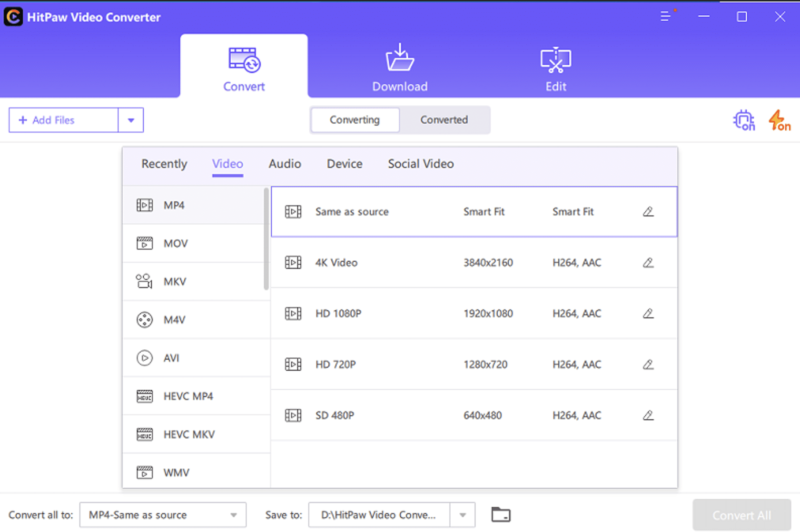Switch to the Convert tab

coord(244,67)
